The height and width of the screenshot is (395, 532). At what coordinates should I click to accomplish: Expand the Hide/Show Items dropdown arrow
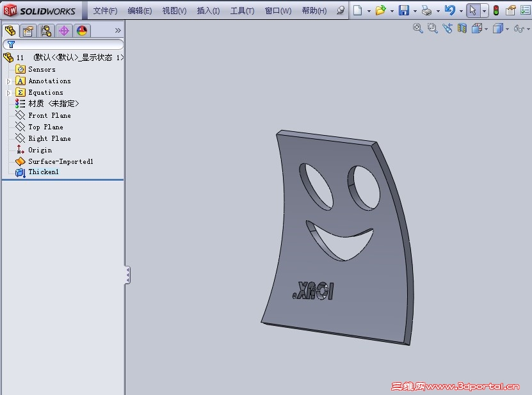[528, 29]
